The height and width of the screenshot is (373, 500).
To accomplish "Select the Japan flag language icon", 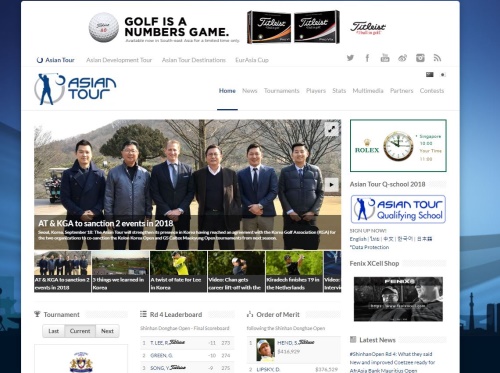I will [443, 75].
